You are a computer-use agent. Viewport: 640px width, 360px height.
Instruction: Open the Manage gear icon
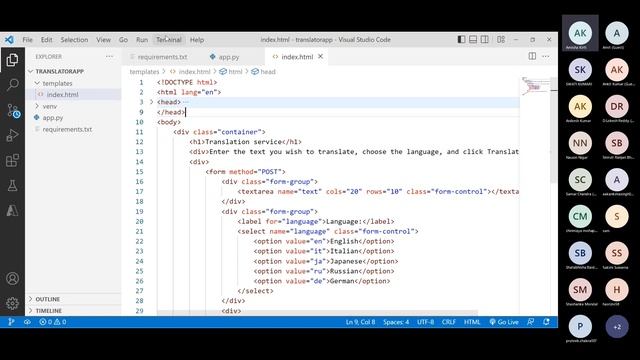(12, 303)
